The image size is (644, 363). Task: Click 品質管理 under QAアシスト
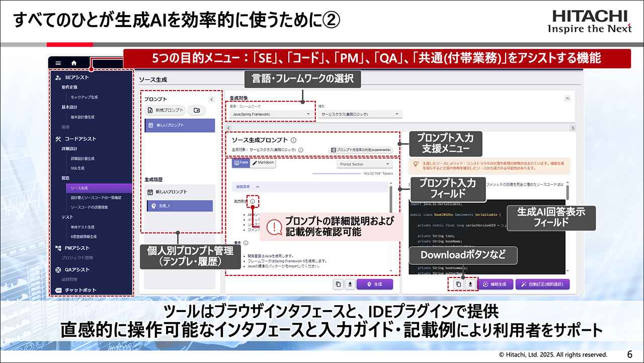click(x=69, y=279)
